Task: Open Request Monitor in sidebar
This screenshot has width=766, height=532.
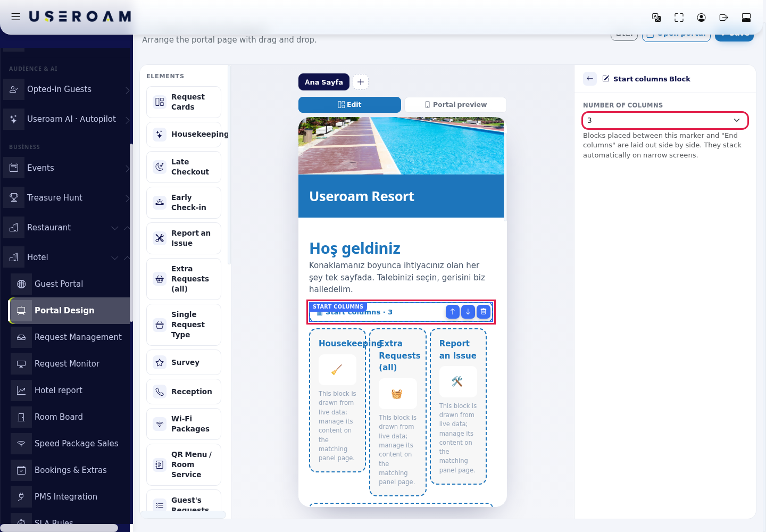Action: coord(69,364)
